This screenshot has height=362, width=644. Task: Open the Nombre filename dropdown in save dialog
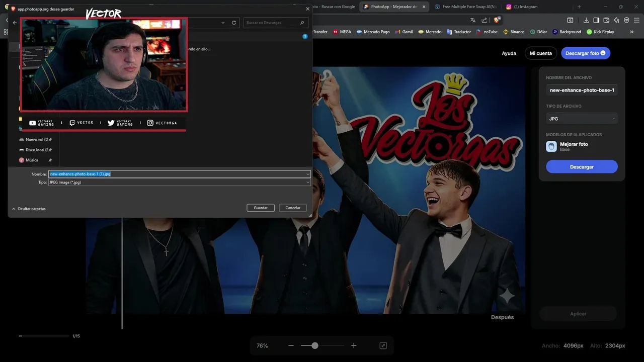[307, 174]
